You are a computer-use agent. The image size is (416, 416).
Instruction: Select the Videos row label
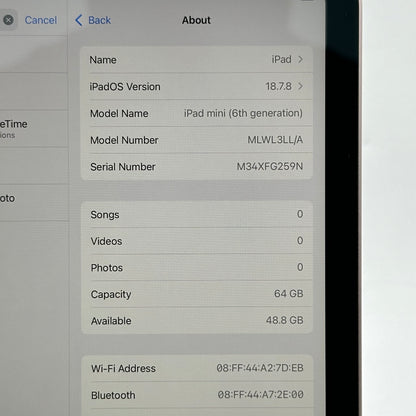106,241
